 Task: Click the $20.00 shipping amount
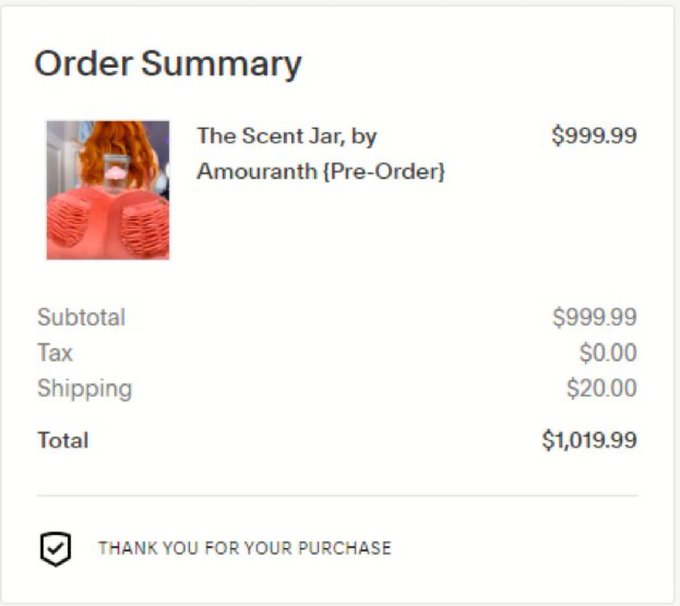coord(602,388)
